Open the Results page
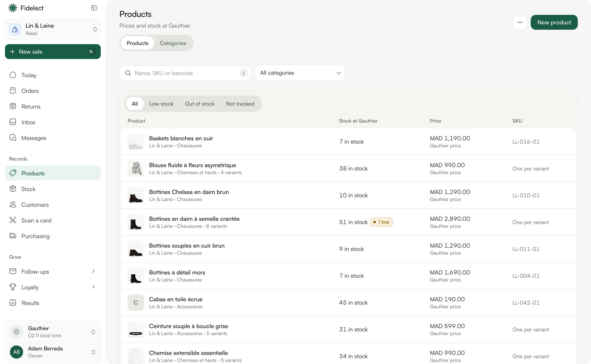 click(53, 303)
